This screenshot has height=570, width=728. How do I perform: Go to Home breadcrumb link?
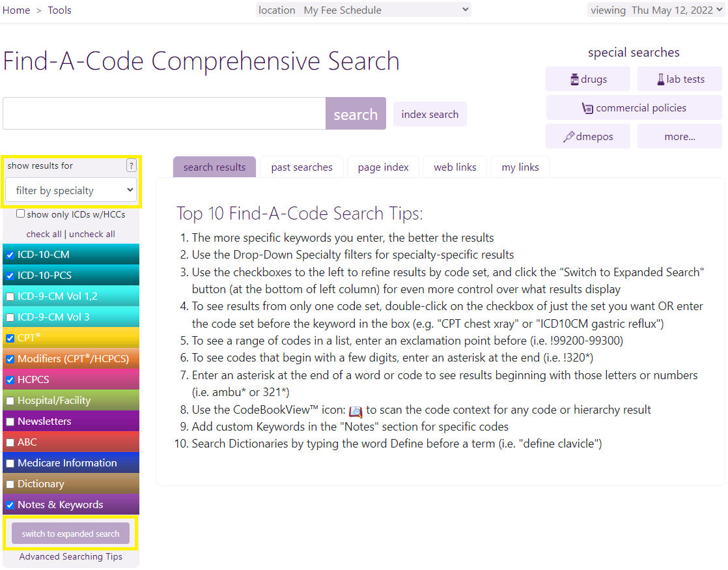click(16, 10)
